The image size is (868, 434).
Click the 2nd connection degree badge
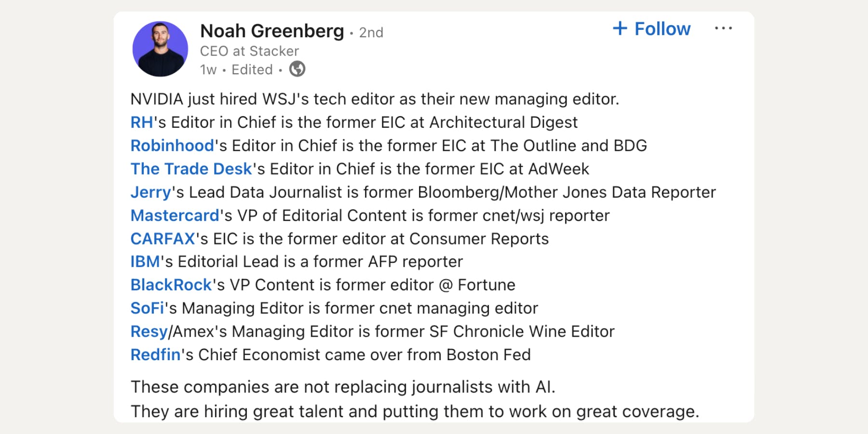[x=371, y=33]
